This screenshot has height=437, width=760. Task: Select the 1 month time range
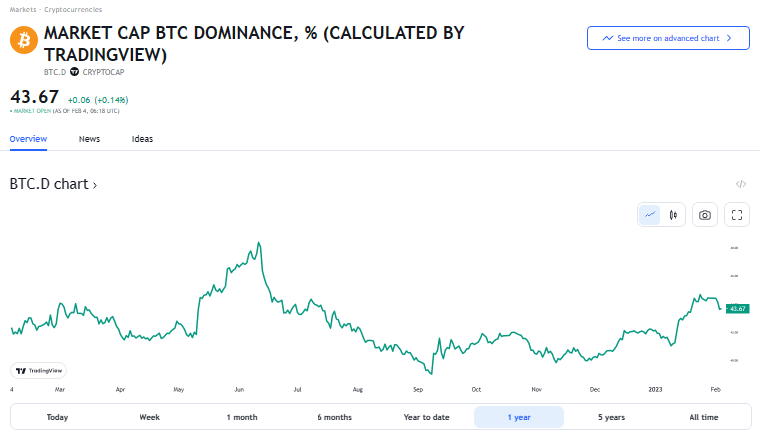(242, 417)
